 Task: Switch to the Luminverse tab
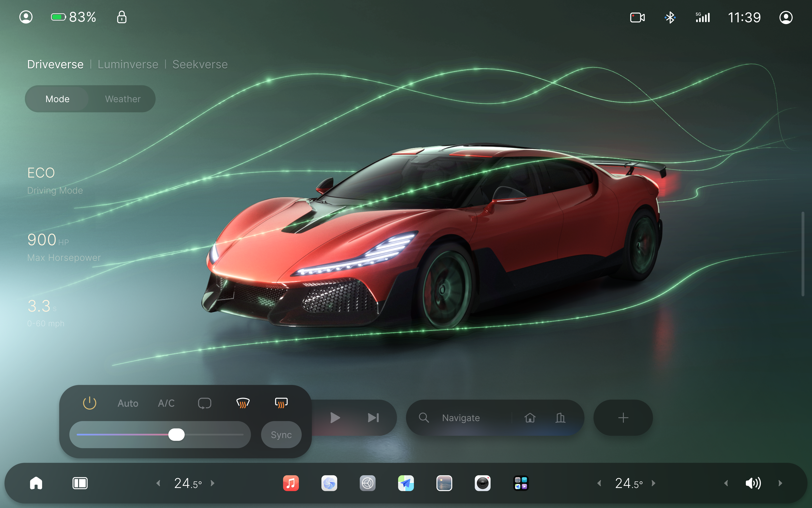coord(128,64)
